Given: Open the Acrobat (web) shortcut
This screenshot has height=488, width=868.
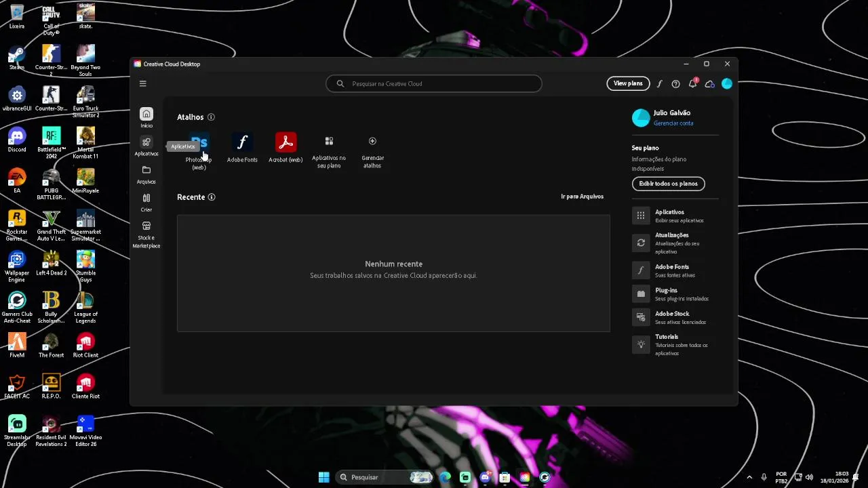Looking at the screenshot, I should pyautogui.click(x=285, y=148).
